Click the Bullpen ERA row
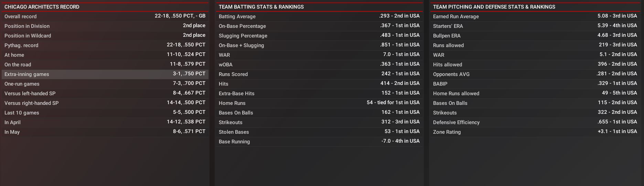 [535, 36]
